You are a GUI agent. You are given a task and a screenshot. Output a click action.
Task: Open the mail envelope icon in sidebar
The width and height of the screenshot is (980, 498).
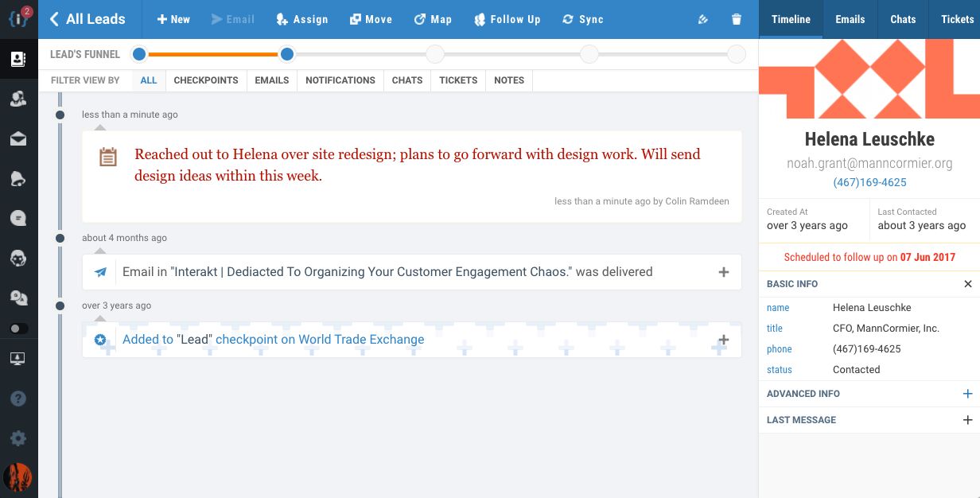(18, 138)
